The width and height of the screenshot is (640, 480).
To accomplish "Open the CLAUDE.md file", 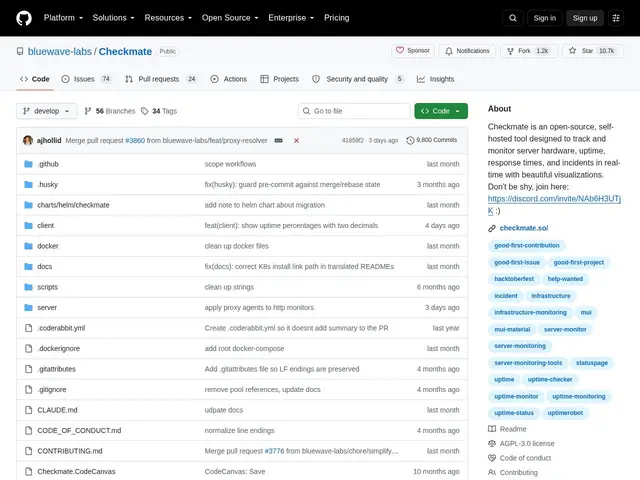I will pos(57,410).
